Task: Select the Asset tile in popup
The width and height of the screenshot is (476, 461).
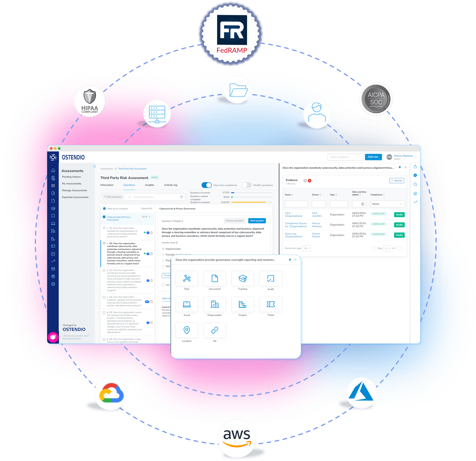Action: tap(187, 304)
